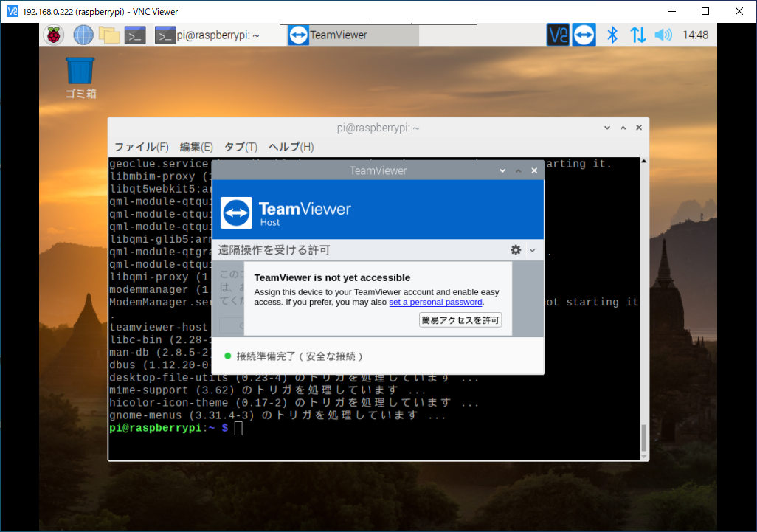This screenshot has width=757, height=532.
Task: Expand the chevron beside the settings gear
Action: coord(533,251)
